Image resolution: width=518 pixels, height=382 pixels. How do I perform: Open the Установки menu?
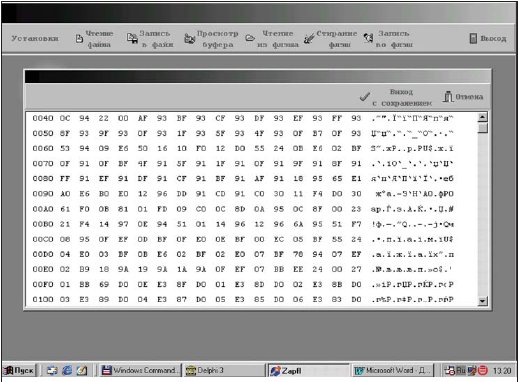[x=35, y=39]
